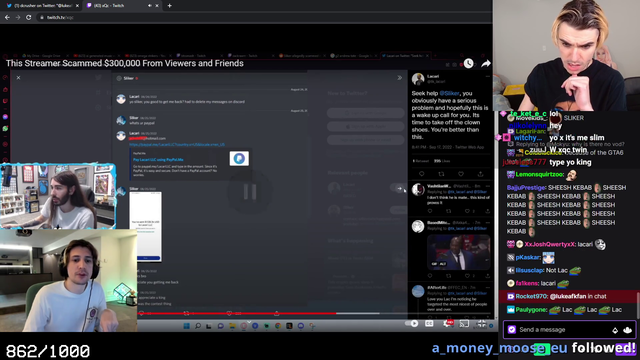Image resolution: width=640 pixels, height=360 pixels.
Task: Open the PayPal receipt image thumbnail
Action: tap(145, 227)
